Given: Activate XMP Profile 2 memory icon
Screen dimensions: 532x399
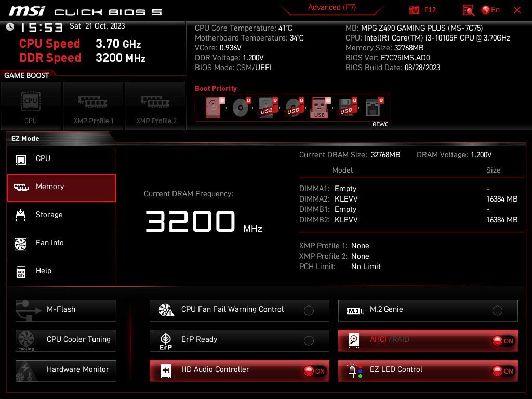Looking at the screenshot, I should 156,106.
